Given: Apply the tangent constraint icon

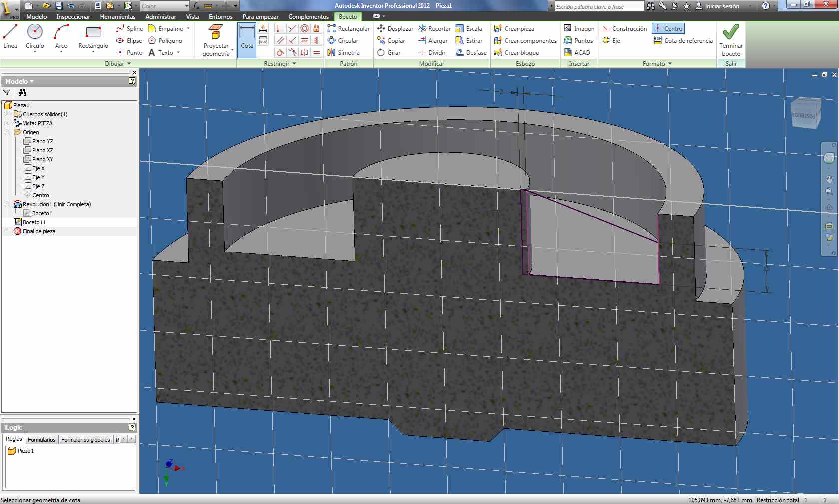Looking at the screenshot, I should tap(280, 52).
